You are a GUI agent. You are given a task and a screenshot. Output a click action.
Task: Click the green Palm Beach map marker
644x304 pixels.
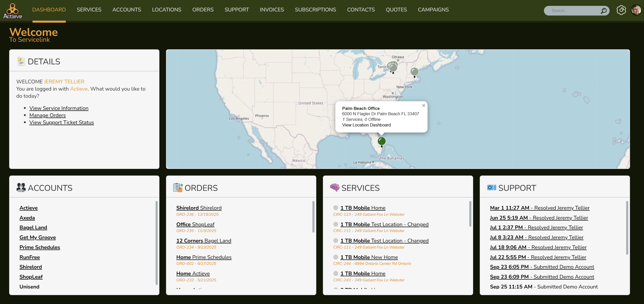pyautogui.click(x=381, y=141)
